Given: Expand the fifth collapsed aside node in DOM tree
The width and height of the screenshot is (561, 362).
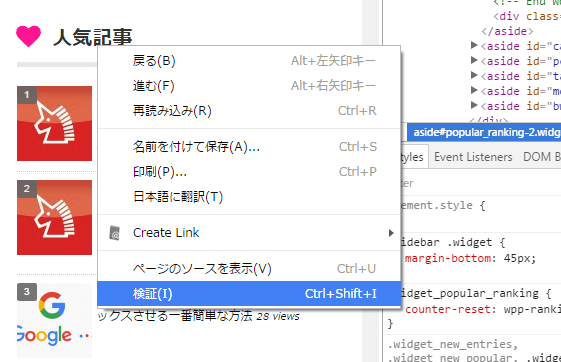Looking at the screenshot, I should point(474,106).
